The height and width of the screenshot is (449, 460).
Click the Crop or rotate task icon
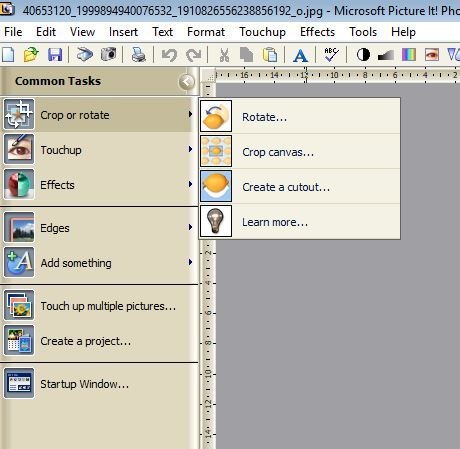(x=19, y=114)
